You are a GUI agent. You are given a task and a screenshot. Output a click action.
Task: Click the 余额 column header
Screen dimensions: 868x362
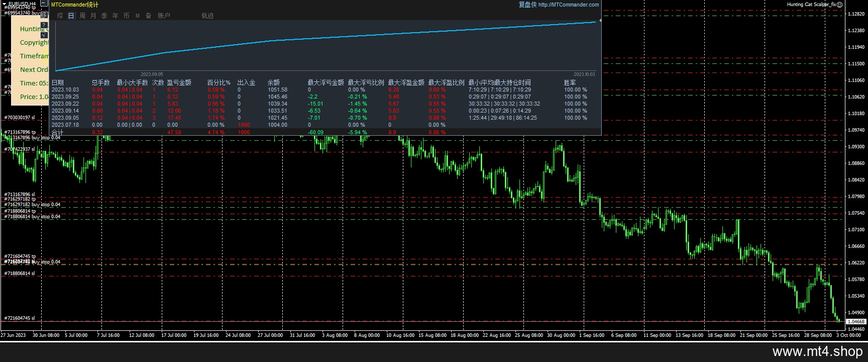click(273, 82)
